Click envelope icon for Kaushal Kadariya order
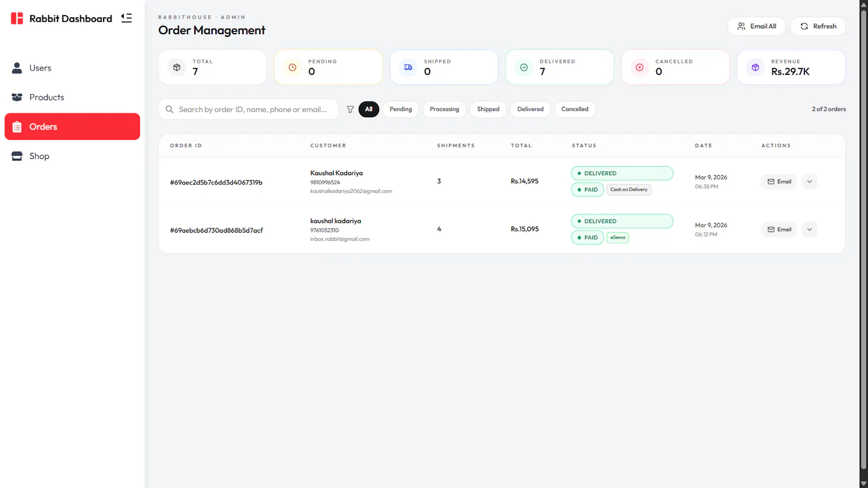The width and height of the screenshot is (868, 488). [771, 182]
